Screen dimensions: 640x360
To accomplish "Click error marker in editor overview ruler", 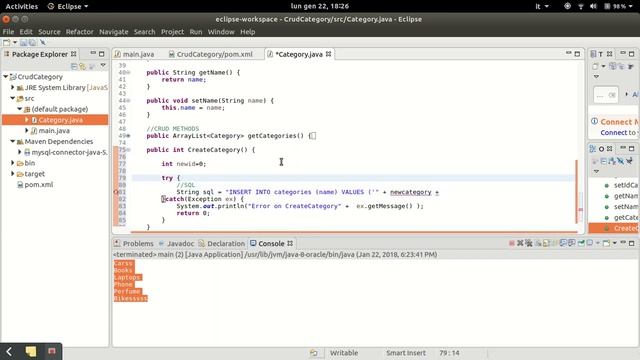I will click(x=580, y=209).
